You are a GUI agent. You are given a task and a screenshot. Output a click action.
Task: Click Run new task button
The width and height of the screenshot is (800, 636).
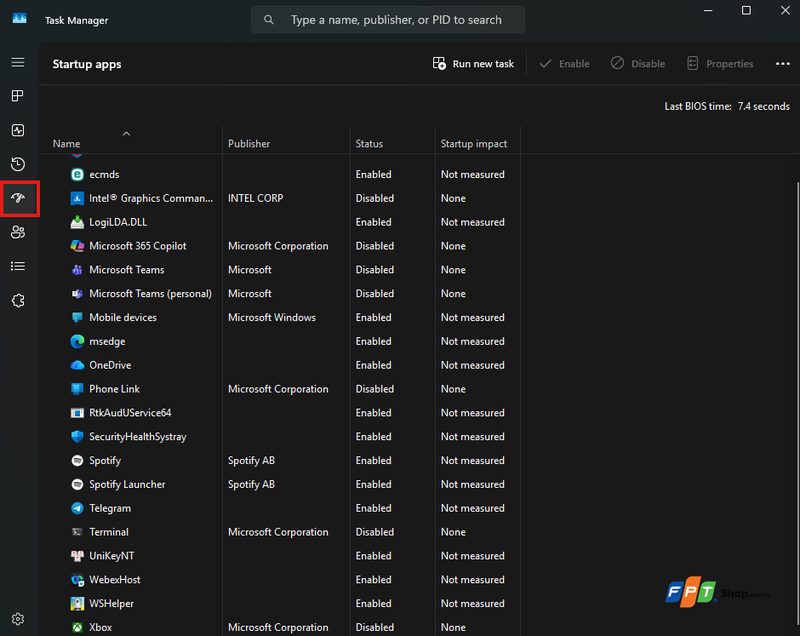pyautogui.click(x=473, y=64)
